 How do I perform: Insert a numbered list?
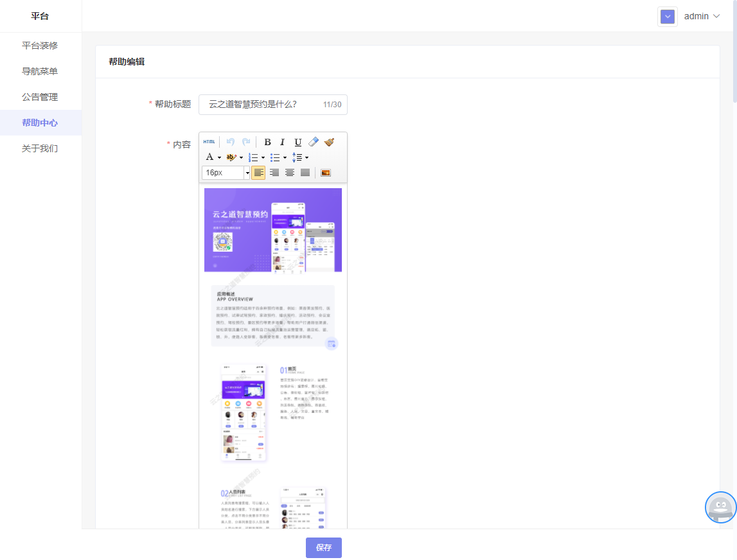point(253,157)
